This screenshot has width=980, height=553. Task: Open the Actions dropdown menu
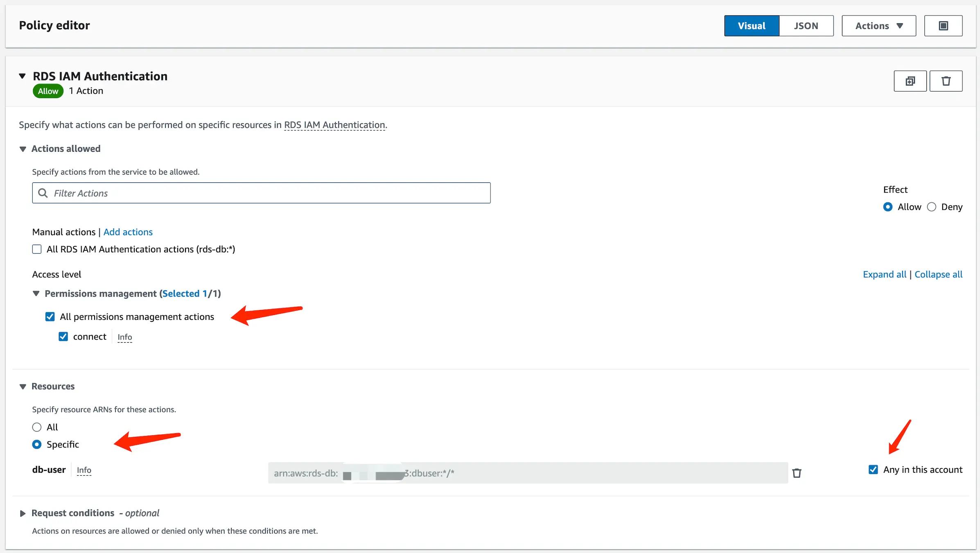coord(879,26)
